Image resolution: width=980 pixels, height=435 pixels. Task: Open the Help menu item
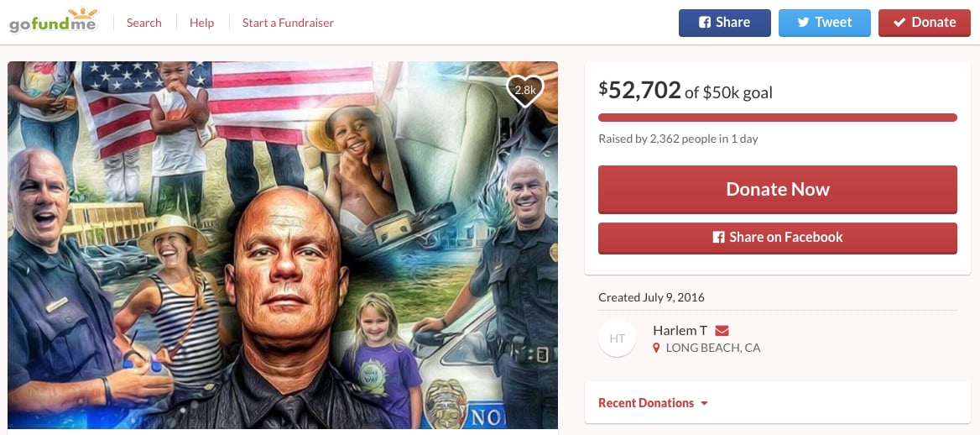point(202,23)
